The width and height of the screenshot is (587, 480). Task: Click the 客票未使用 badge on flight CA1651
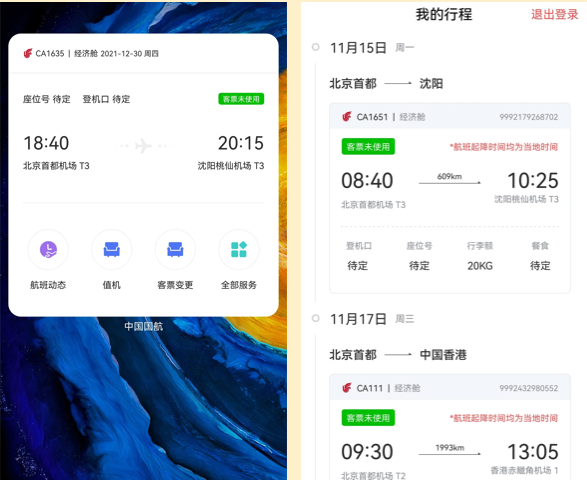tap(368, 146)
